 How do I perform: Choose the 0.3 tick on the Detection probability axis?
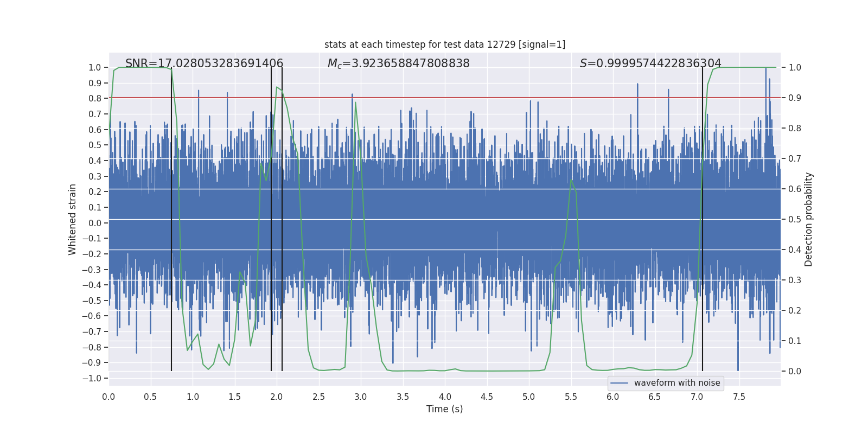795,280
